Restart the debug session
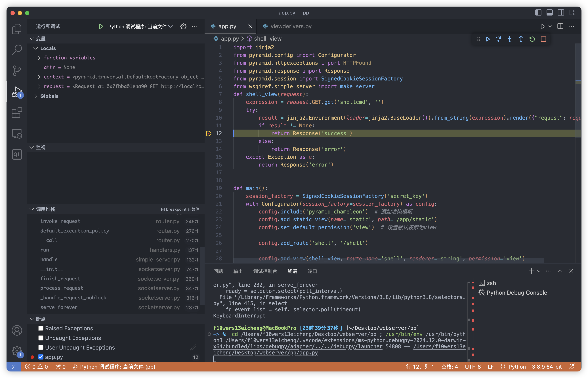This screenshot has height=378, width=588. (x=532, y=39)
